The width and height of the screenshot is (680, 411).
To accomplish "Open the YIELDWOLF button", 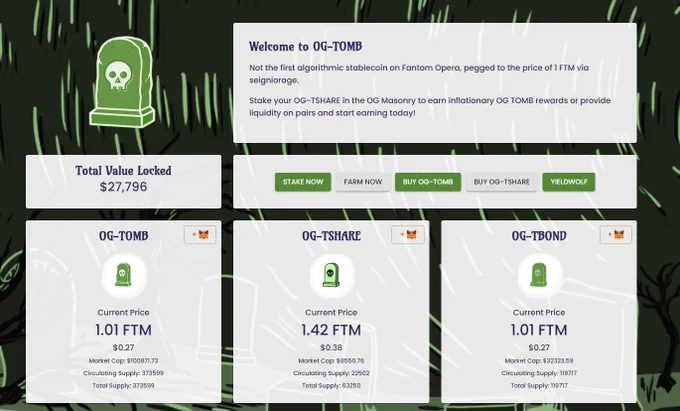I will 569,182.
